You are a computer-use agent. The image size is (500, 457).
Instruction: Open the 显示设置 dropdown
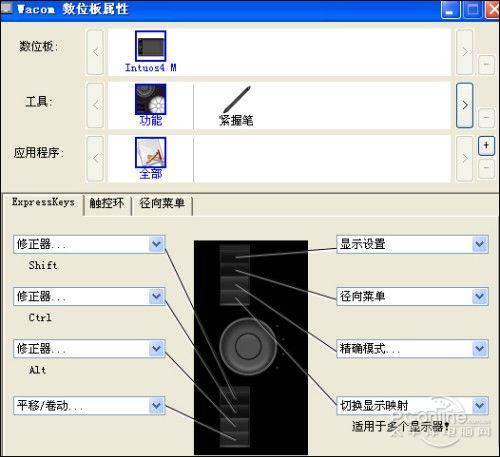point(412,244)
